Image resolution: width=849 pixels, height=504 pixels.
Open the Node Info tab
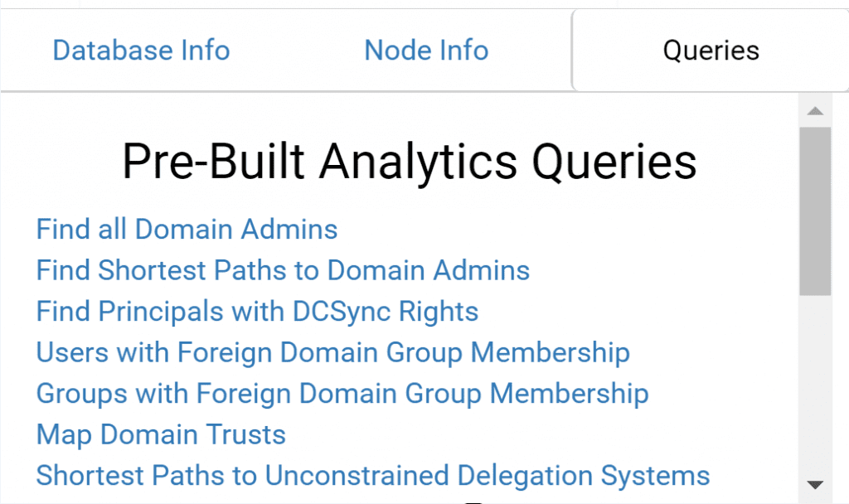coord(426,51)
